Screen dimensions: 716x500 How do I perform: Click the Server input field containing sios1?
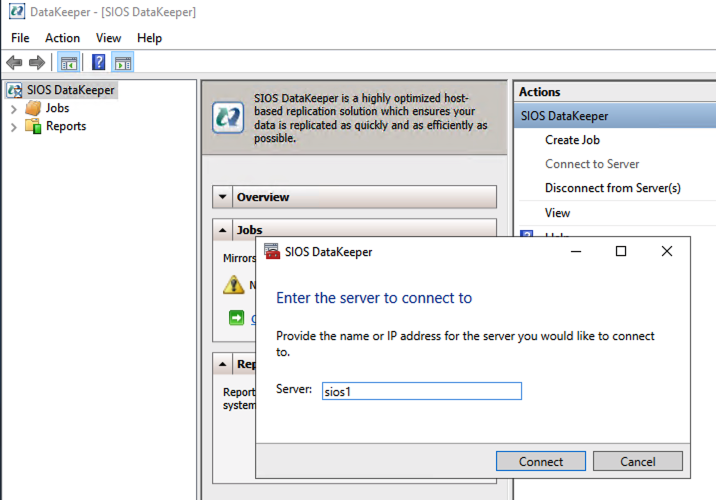[x=421, y=391]
